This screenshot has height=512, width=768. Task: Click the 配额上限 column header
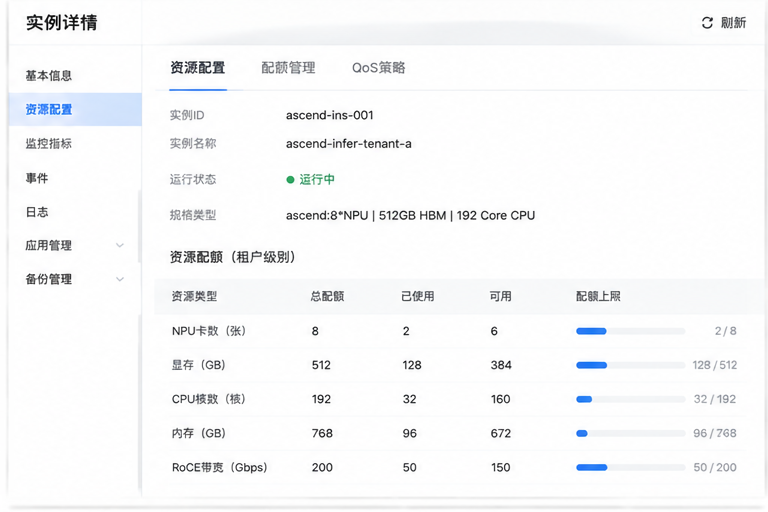598,296
